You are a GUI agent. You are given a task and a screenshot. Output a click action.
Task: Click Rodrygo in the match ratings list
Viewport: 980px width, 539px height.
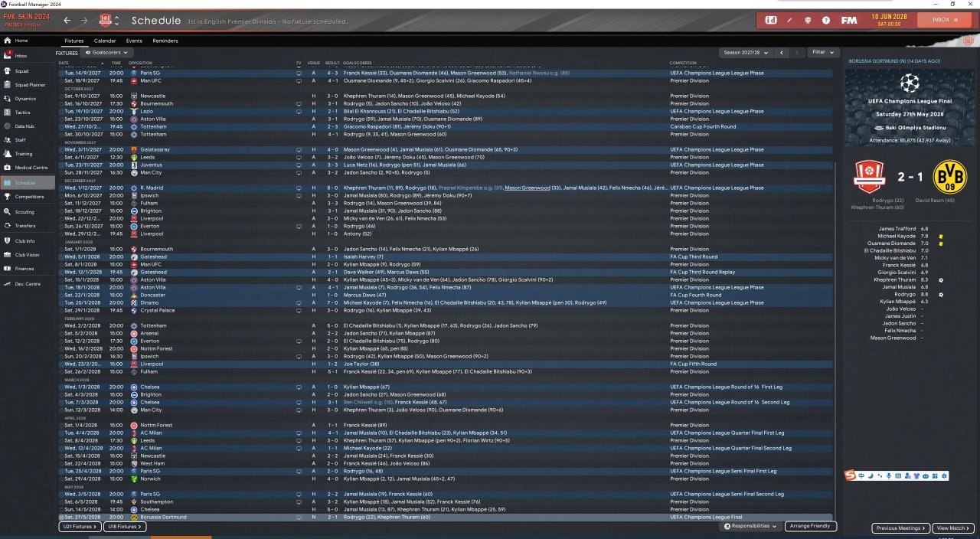point(905,294)
